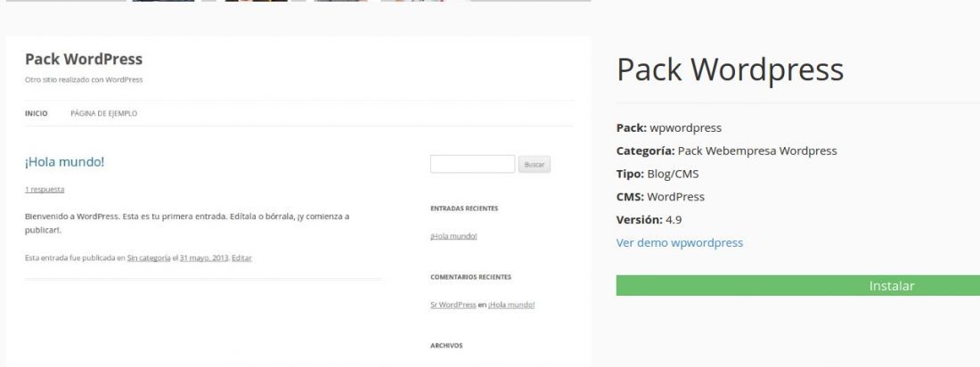Open the PÁGINA DE EJEMPLO menu item

click(x=103, y=114)
